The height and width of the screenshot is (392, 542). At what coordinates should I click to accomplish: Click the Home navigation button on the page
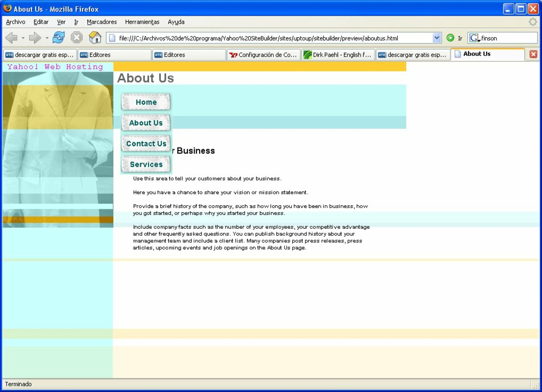tap(146, 102)
